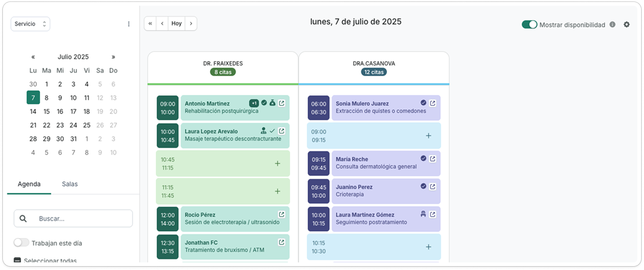644x270 pixels.
Task: Click plus icon in 09:00–09:15 Casanova slot
Action: point(428,135)
